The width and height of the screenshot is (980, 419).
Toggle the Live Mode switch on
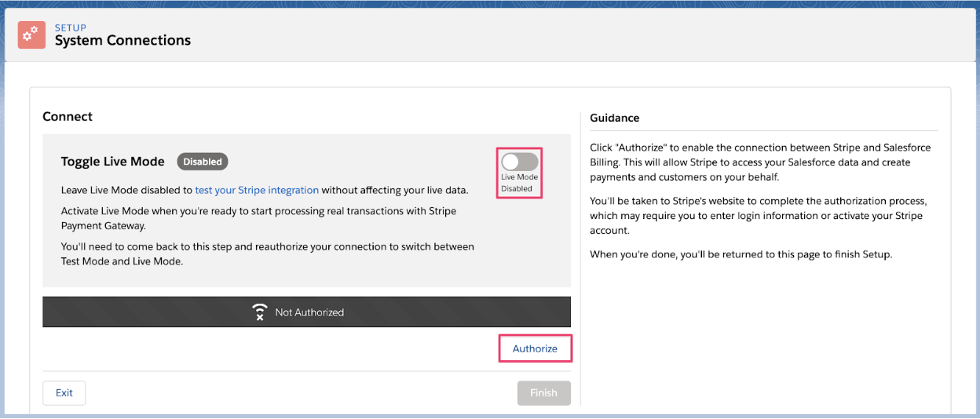tap(520, 162)
